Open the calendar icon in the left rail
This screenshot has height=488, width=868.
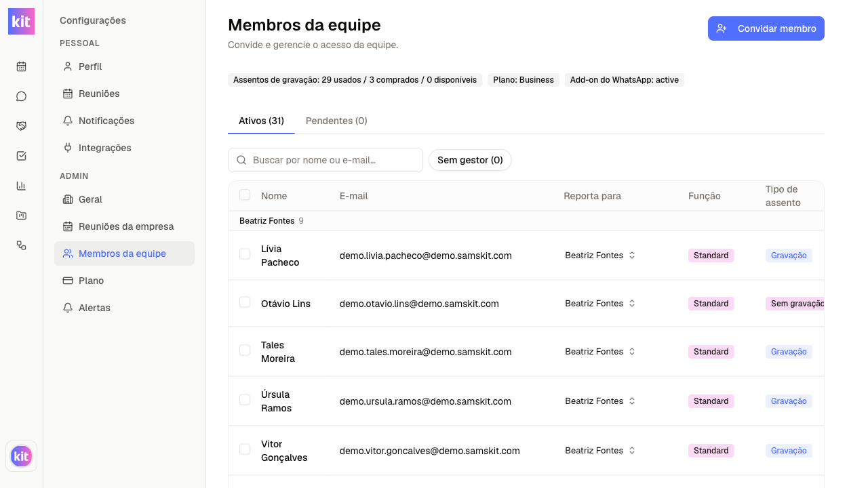[x=21, y=66]
